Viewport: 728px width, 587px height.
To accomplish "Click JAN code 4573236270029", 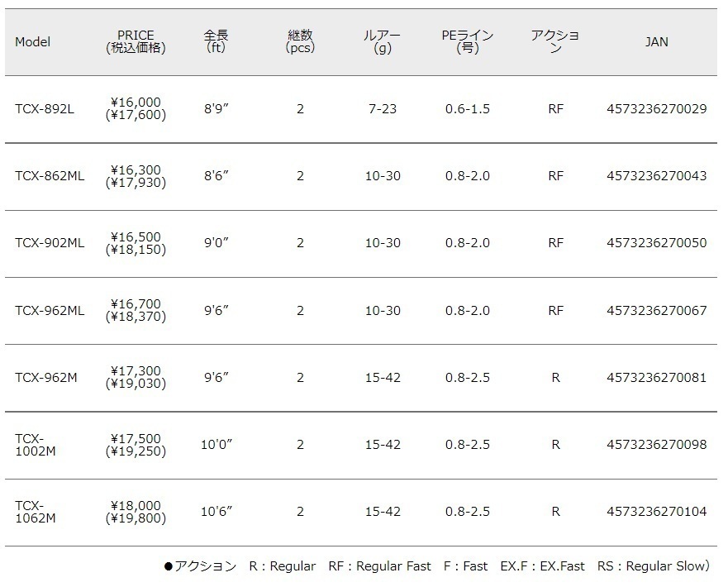I will coord(656,109).
